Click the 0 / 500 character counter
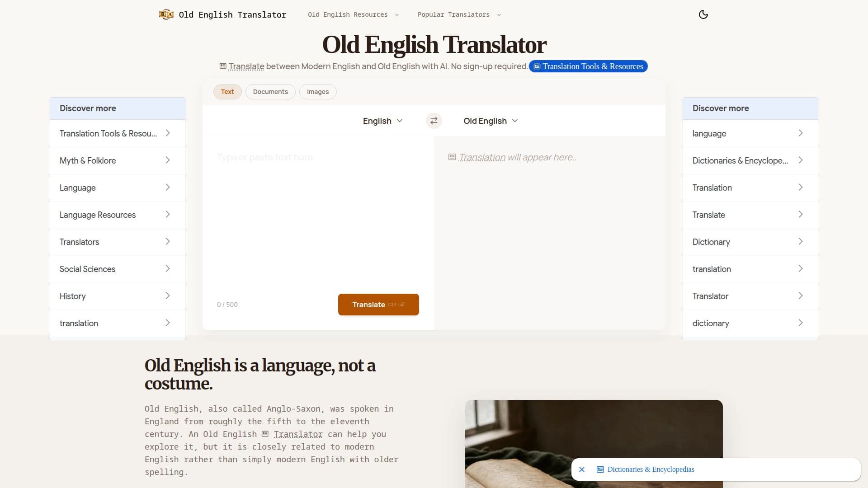Screen dimensions: 868x488 [x=227, y=305]
